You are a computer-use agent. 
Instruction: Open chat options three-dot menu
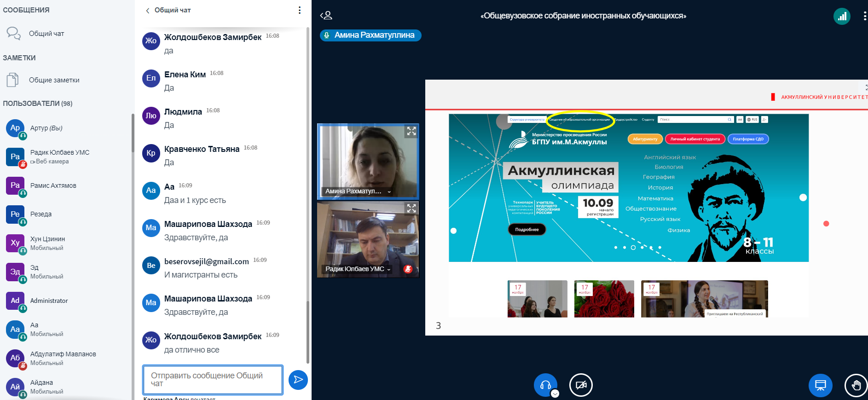300,10
